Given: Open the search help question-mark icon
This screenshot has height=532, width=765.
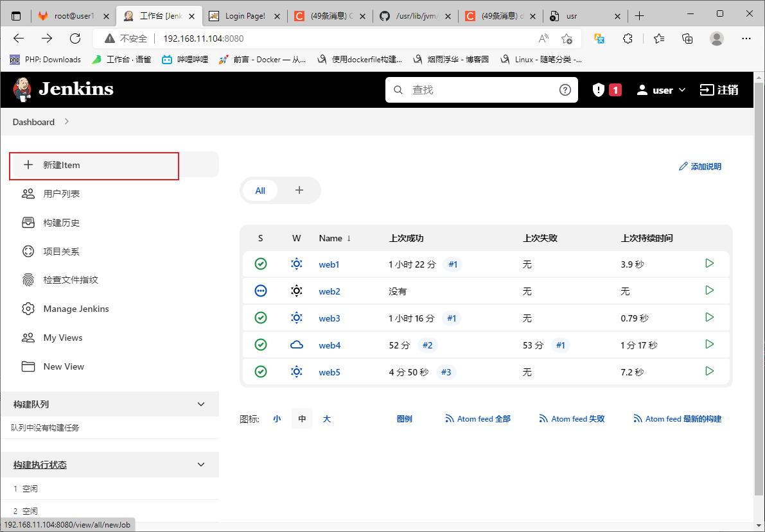Looking at the screenshot, I should coord(565,90).
